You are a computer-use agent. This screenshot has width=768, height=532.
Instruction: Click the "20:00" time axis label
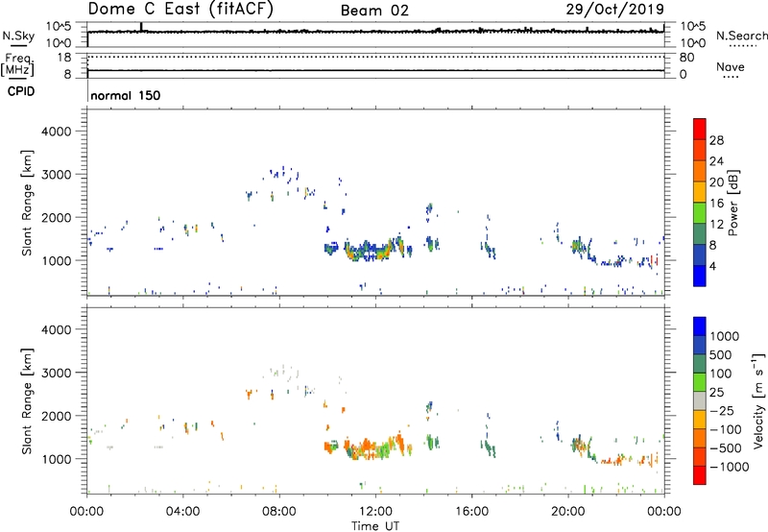(x=568, y=512)
